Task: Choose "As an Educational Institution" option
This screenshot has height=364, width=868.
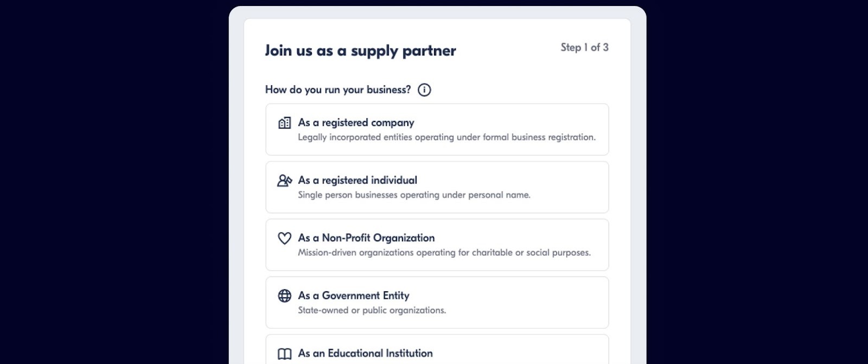Action: click(x=365, y=353)
